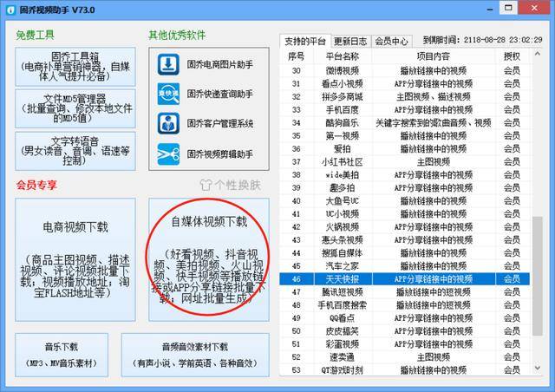
Task: Open the 音乐下载 button
Action: (x=62, y=355)
